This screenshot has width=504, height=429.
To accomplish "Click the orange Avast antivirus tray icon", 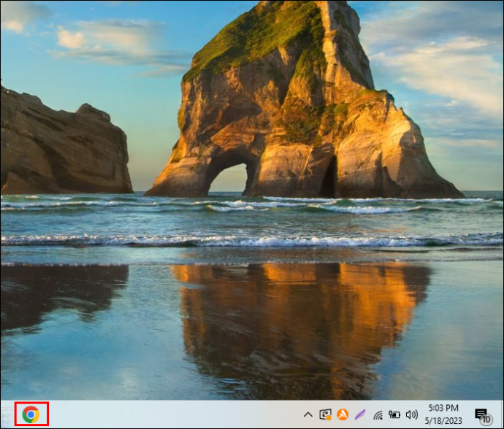I will click(343, 414).
